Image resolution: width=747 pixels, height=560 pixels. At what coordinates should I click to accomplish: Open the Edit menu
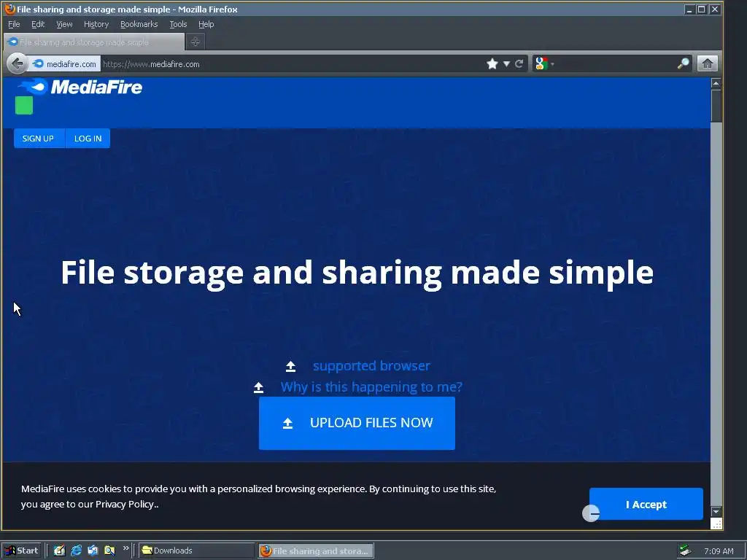tap(38, 24)
